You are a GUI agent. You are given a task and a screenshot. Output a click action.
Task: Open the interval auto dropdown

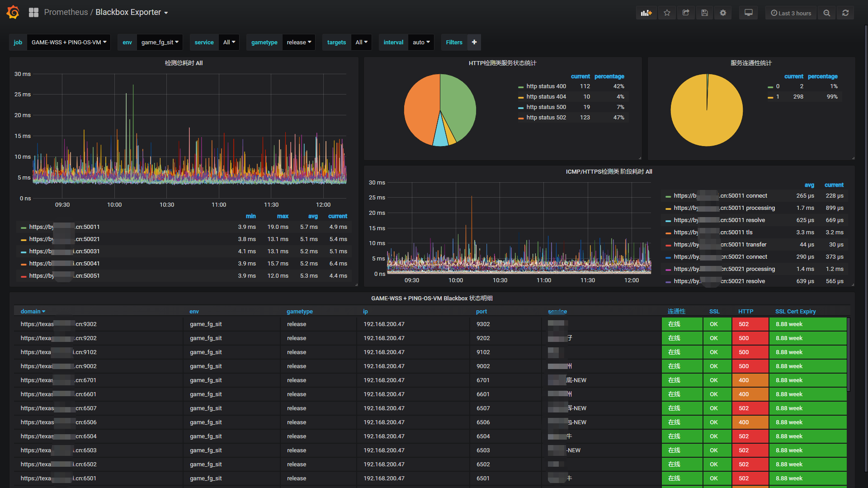tap(421, 42)
